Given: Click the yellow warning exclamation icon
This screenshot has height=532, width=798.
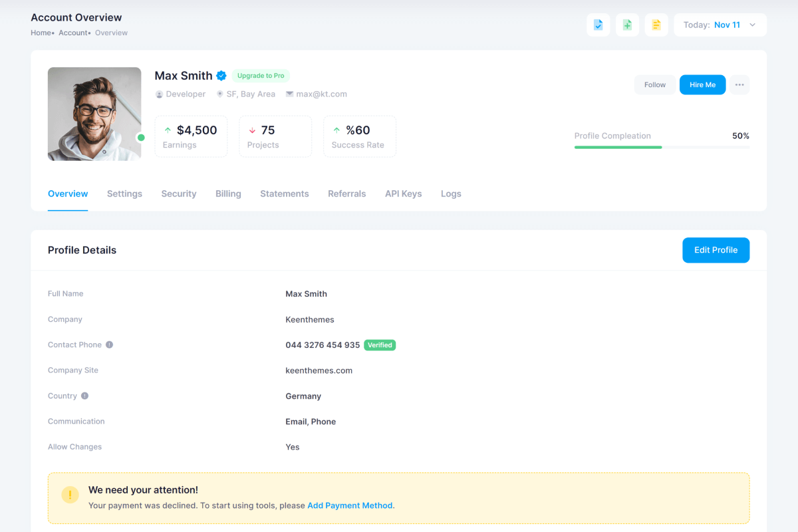Looking at the screenshot, I should pyautogui.click(x=70, y=494).
